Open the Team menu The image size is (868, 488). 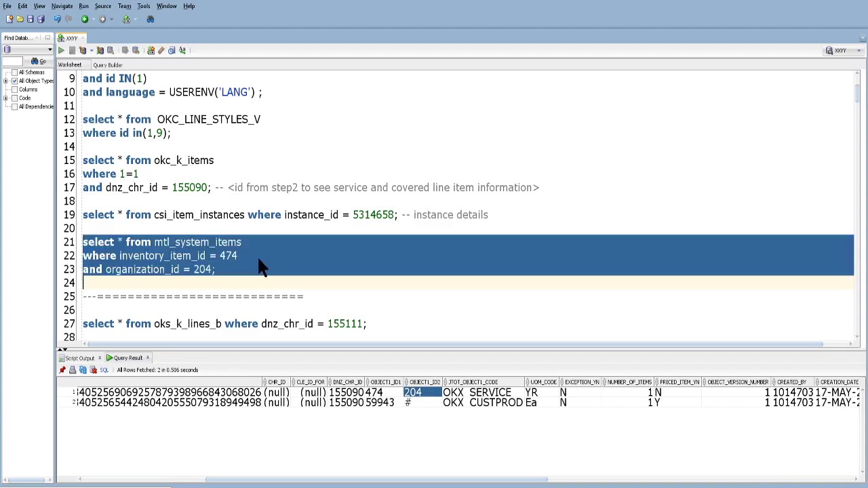(x=125, y=6)
